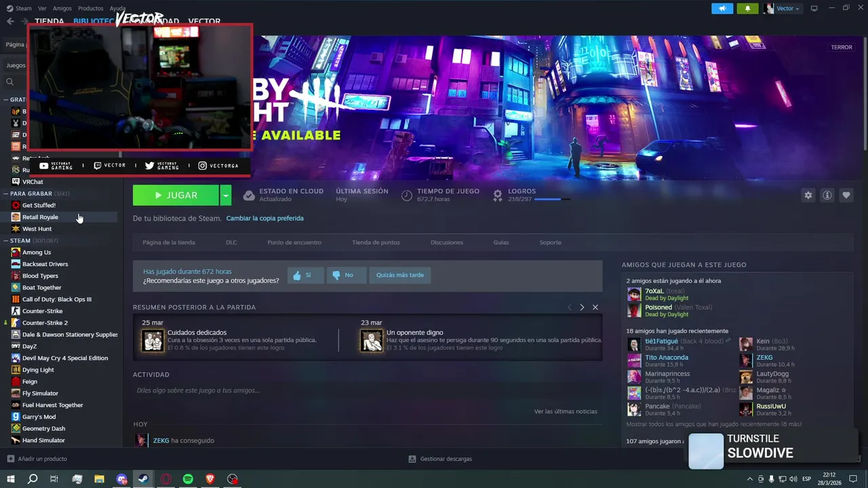The height and width of the screenshot is (488, 868).
Task: Click Cambiar la copia preferida link
Action: point(264,218)
